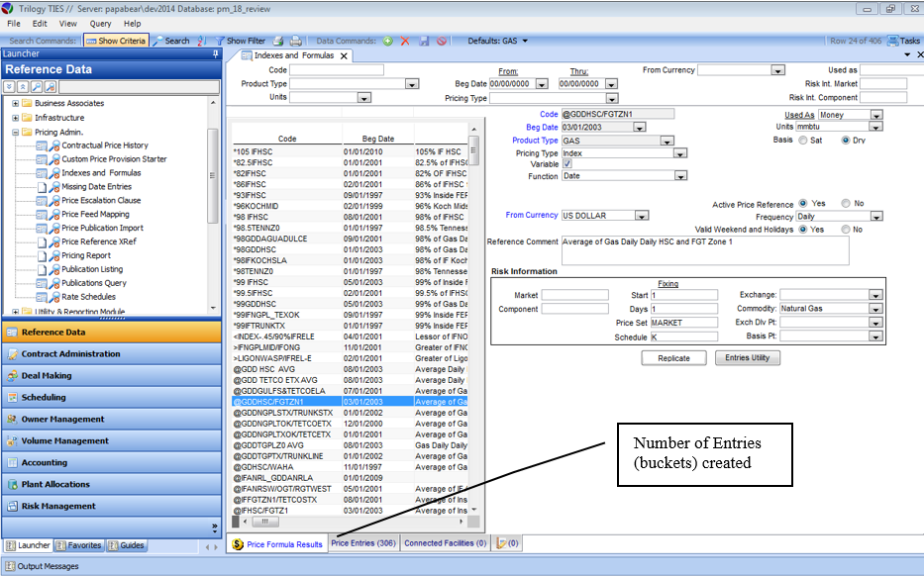Open the From Currency US DOLLAR dropdown

[x=644, y=216]
